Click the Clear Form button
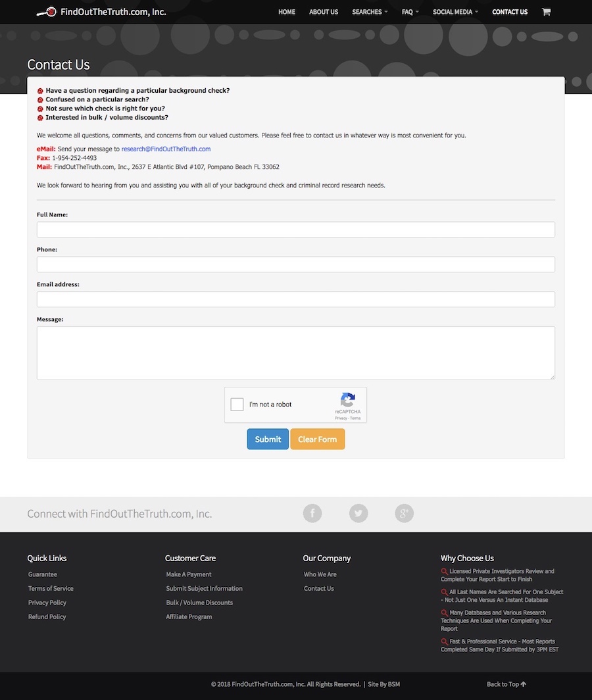 tap(318, 439)
